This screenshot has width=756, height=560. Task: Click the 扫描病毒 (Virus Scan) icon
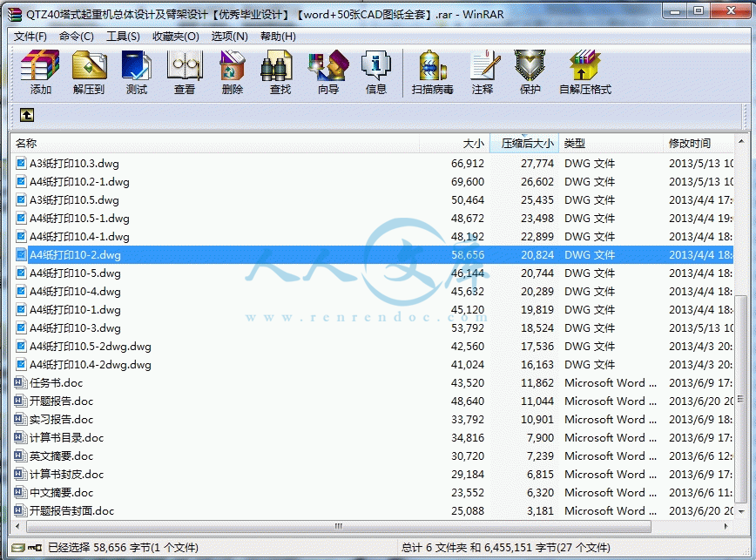point(433,72)
